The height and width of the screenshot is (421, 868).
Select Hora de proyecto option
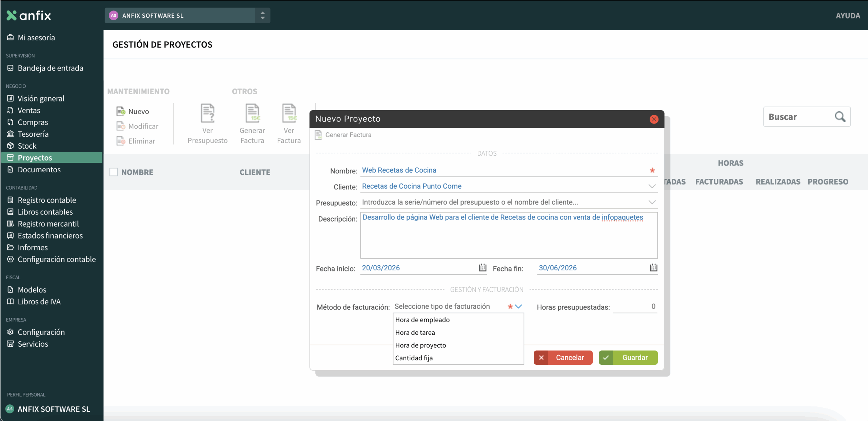420,345
